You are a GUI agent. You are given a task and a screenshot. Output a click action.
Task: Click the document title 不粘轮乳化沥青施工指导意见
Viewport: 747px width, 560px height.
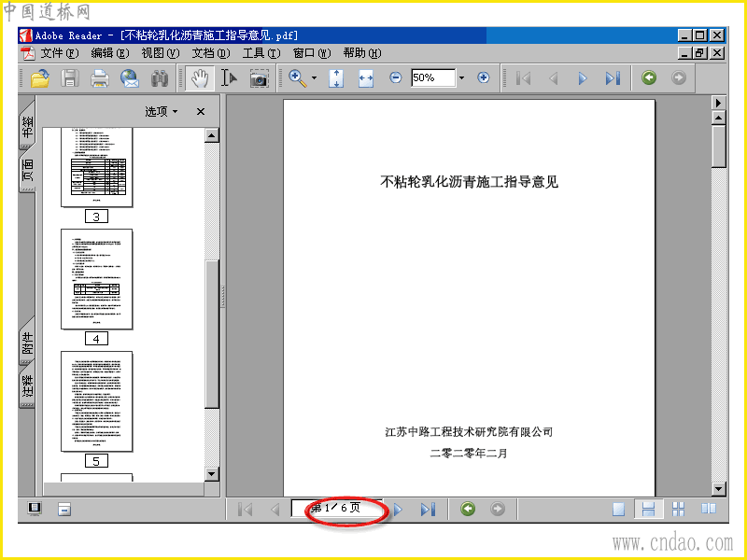tap(470, 181)
